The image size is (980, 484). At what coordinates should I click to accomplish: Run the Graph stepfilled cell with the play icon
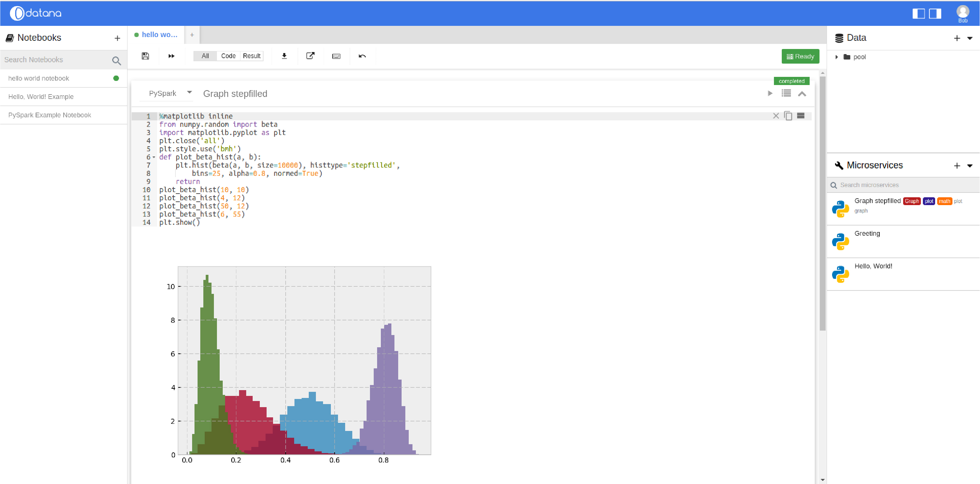pos(771,93)
